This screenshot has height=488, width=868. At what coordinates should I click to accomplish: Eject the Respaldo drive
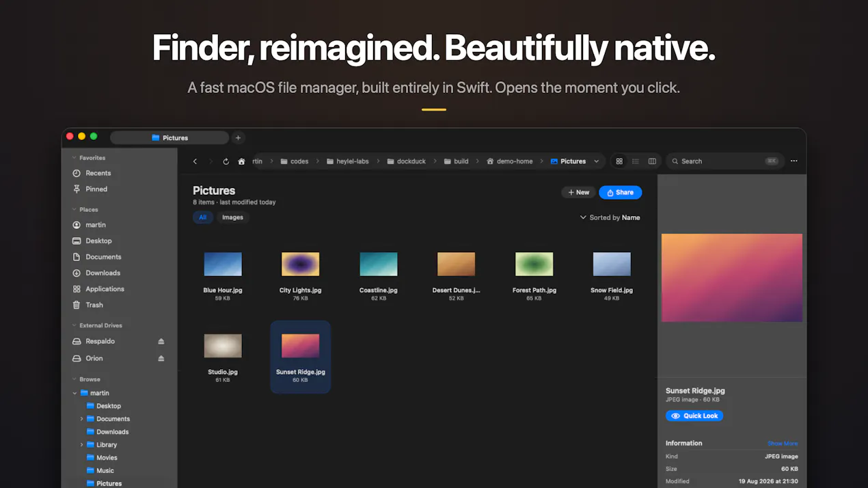pos(161,341)
